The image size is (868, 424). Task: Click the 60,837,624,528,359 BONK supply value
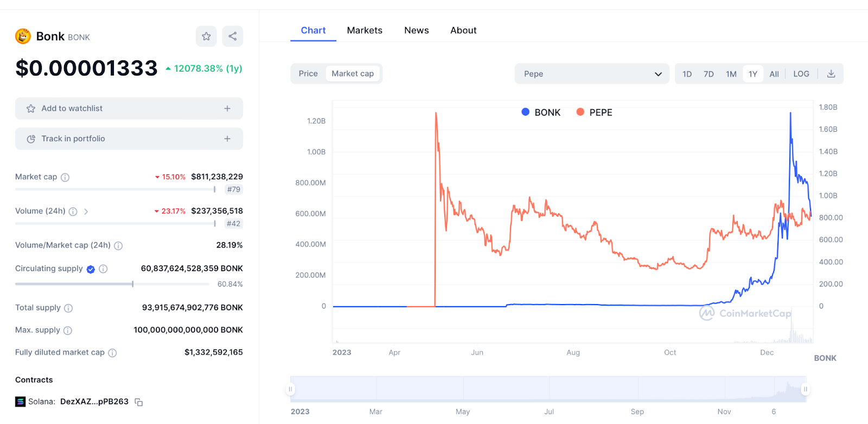pos(192,268)
